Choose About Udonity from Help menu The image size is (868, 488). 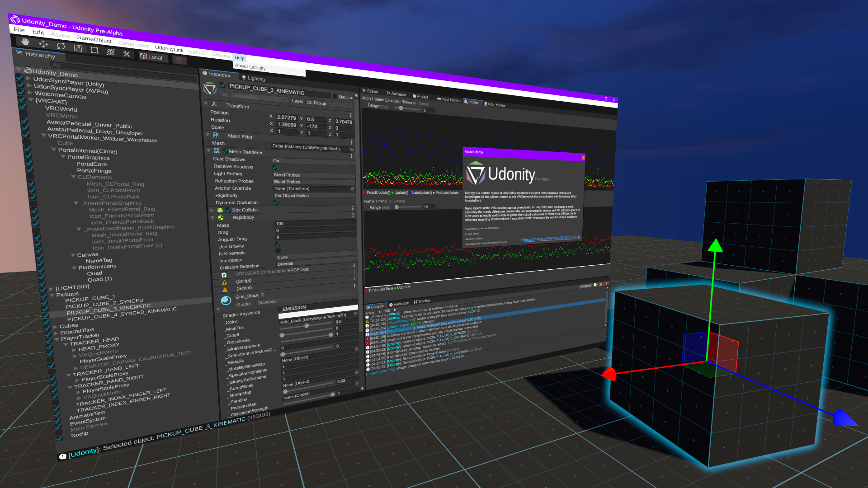point(250,66)
